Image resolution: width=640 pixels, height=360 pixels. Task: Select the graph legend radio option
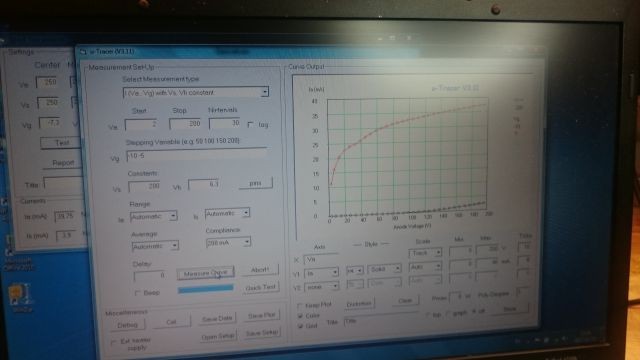(448, 314)
